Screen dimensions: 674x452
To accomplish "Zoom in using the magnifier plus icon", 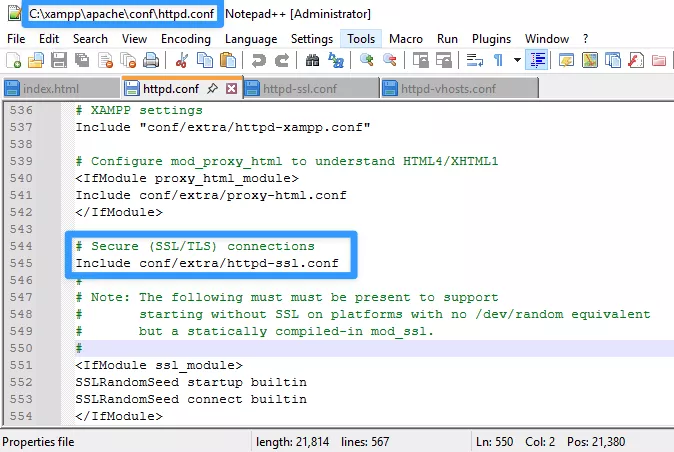I will click(367, 60).
